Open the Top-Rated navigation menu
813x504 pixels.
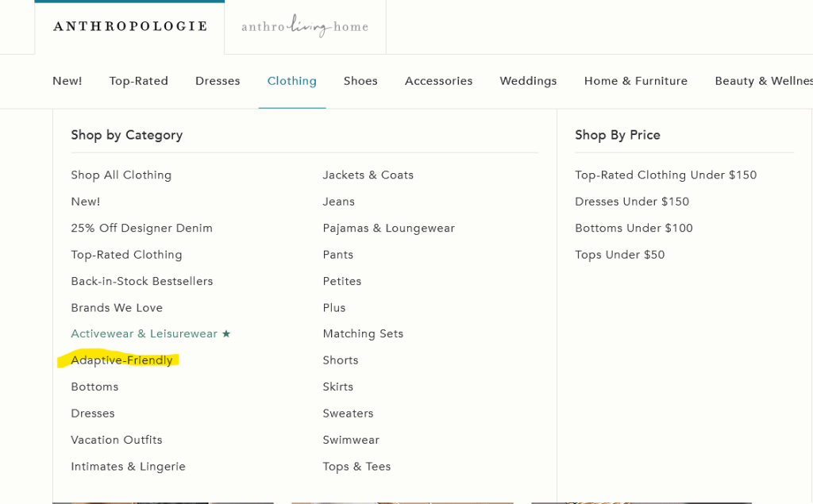click(x=139, y=81)
